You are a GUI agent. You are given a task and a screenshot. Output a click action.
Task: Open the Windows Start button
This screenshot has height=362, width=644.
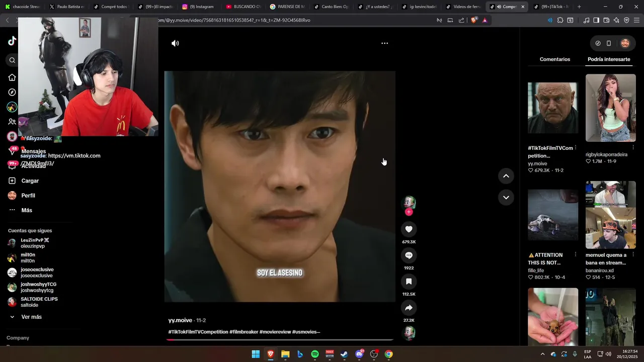pyautogui.click(x=256, y=354)
